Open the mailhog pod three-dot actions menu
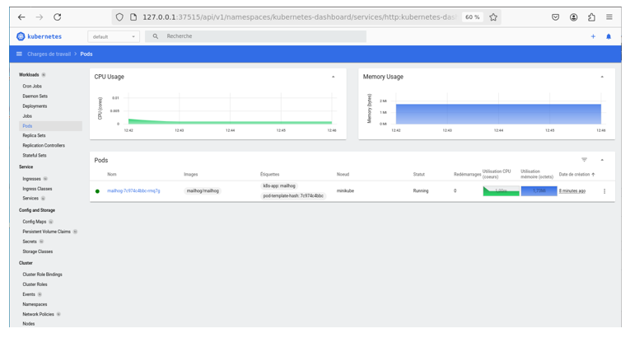Screen dimensions: 644x338 click(x=604, y=191)
